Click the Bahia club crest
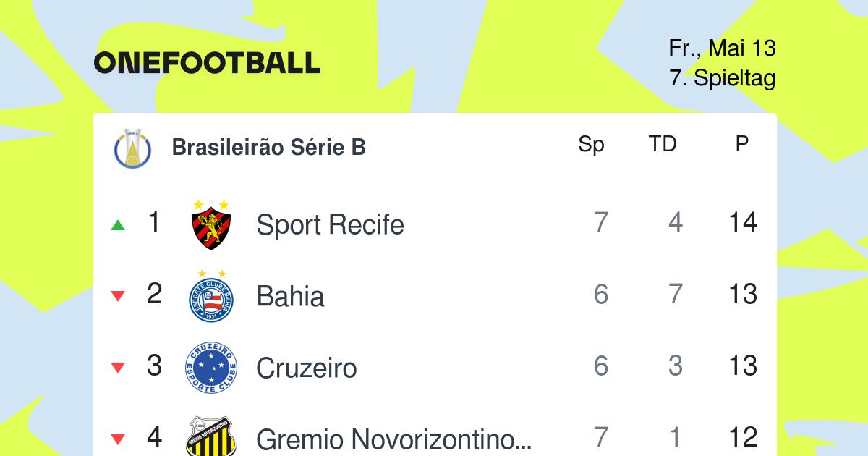 pos(211,295)
